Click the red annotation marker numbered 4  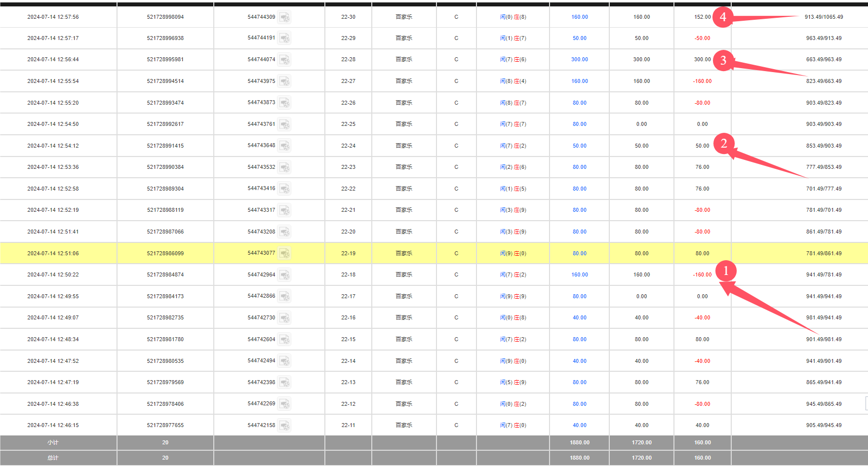tap(722, 17)
